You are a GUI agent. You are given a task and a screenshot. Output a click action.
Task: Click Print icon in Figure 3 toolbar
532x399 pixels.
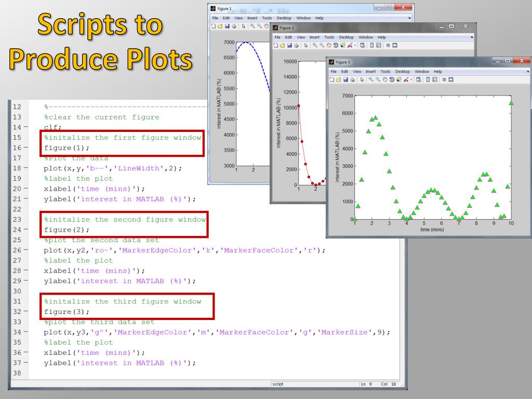click(353, 79)
